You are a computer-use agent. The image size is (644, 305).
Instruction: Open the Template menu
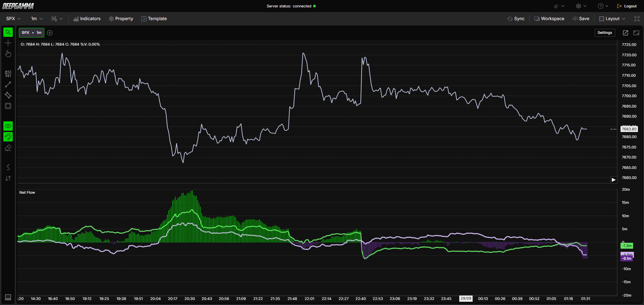[x=154, y=19]
